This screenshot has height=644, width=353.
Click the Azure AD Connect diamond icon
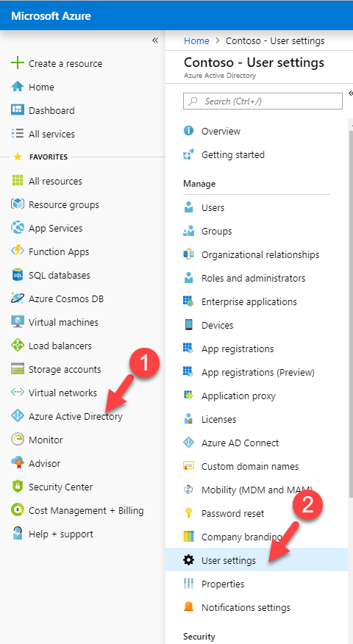(188, 443)
